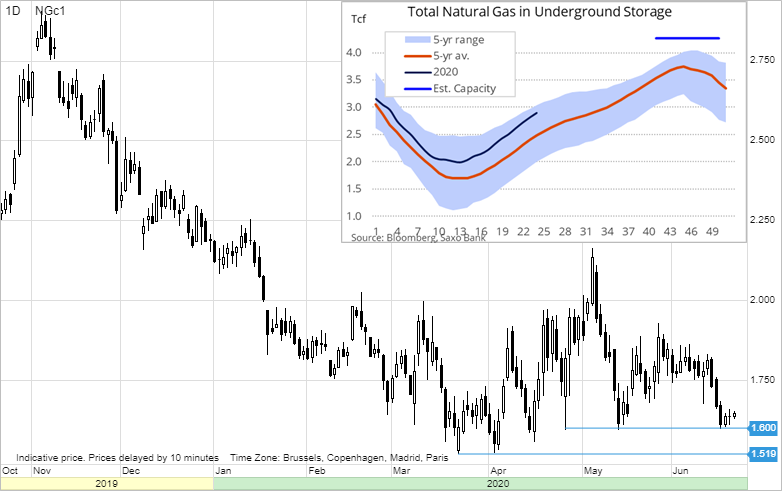
Task: Click the 5-yr range legend swatch
Action: (x=417, y=40)
